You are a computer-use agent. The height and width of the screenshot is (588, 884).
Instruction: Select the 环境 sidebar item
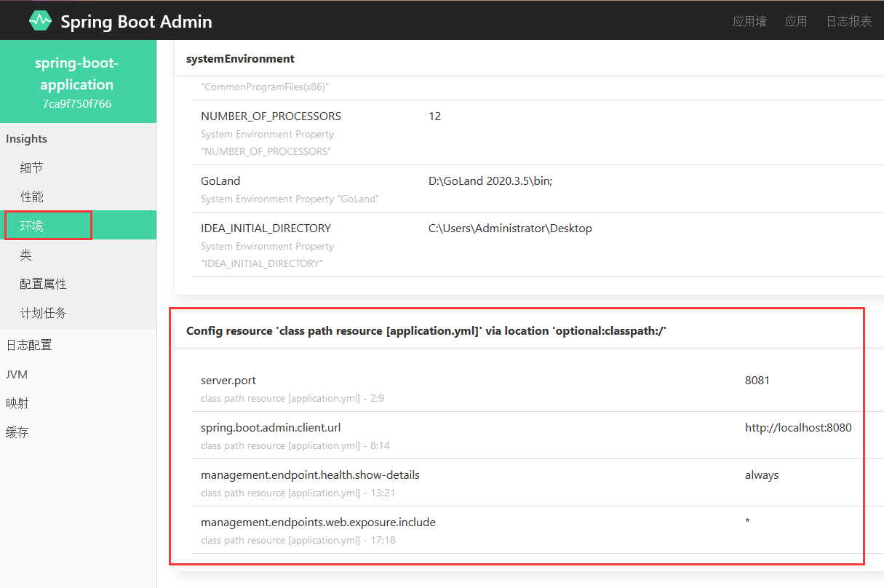[78, 226]
